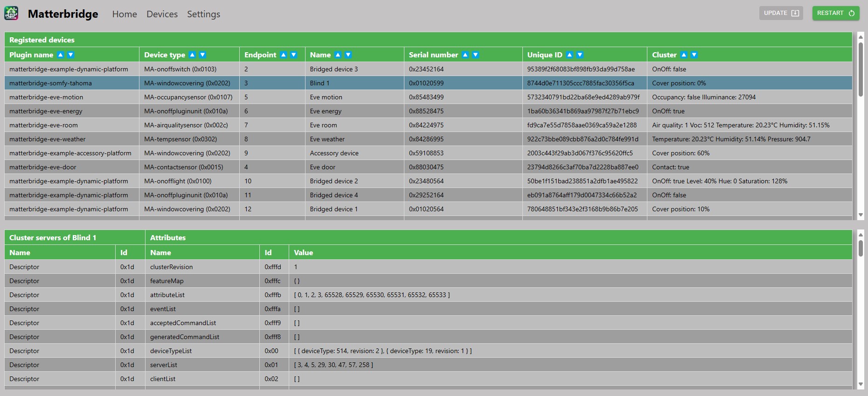Image resolution: width=868 pixels, height=396 pixels.
Task: Click the clusterRevision attribute row
Action: tap(428, 267)
